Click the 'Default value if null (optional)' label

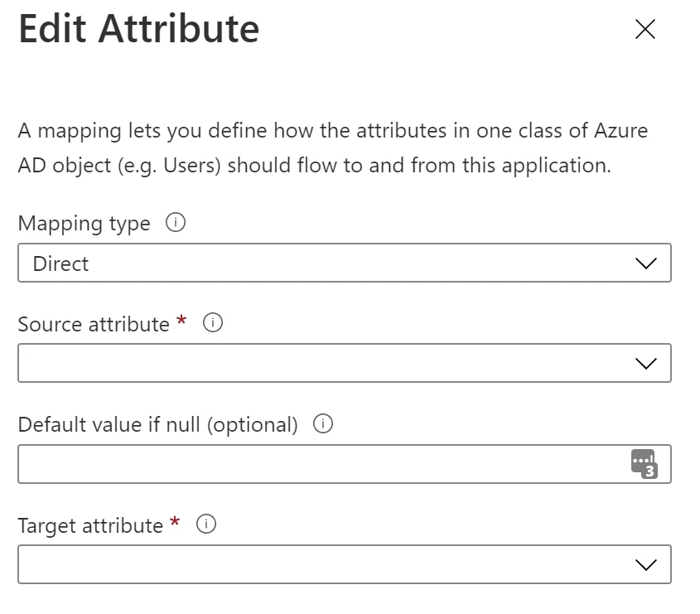coord(157,425)
